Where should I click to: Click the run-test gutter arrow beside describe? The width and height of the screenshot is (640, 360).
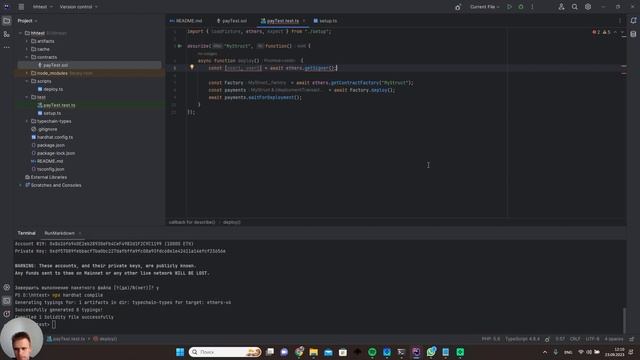click(x=180, y=46)
